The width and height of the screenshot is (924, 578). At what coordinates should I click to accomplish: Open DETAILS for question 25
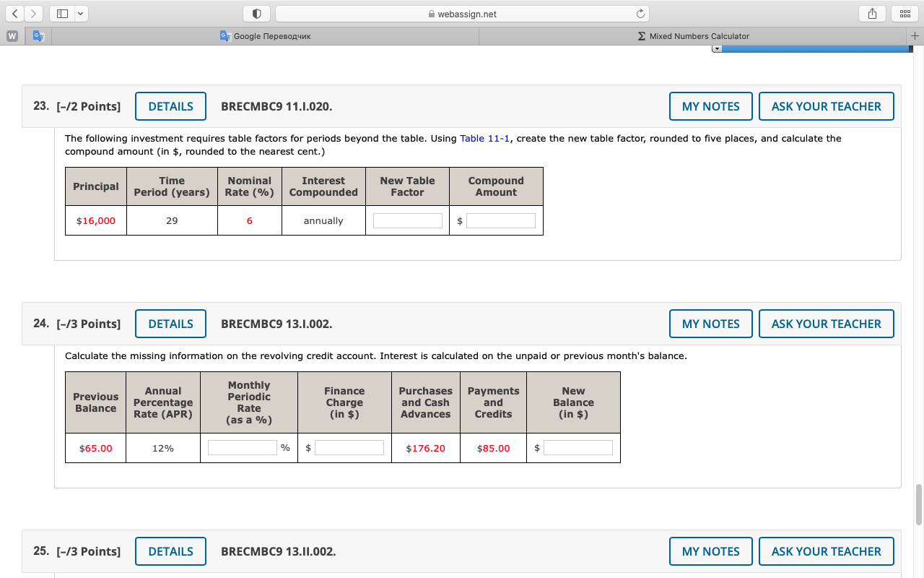click(x=170, y=551)
